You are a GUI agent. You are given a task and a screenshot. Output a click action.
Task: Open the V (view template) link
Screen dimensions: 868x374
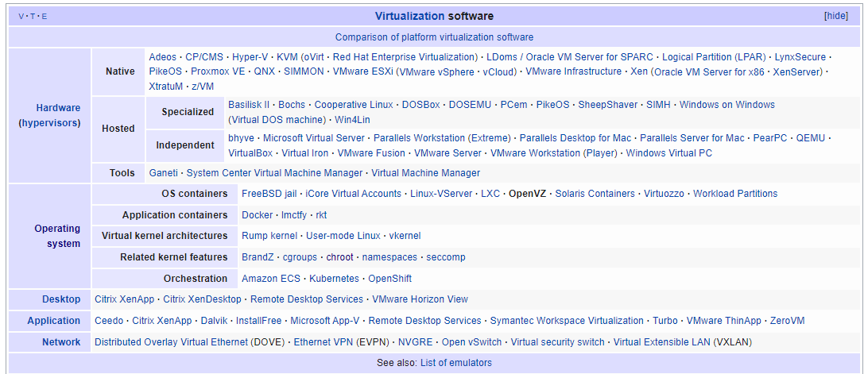click(21, 17)
